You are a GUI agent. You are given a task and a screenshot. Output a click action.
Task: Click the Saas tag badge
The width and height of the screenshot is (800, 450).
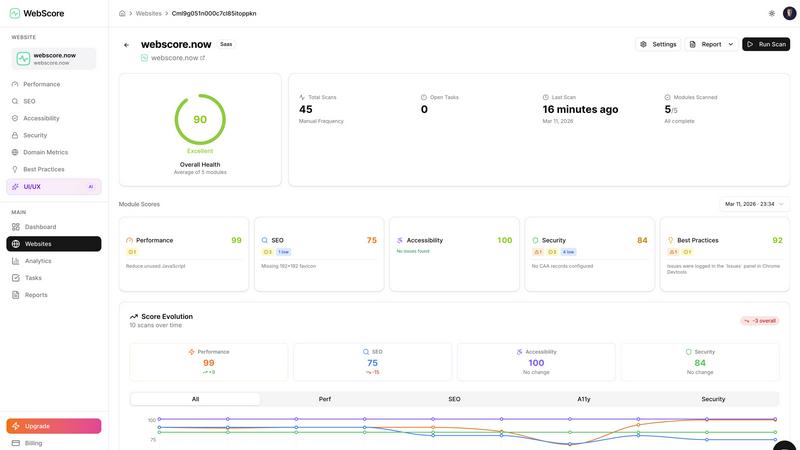tap(226, 44)
